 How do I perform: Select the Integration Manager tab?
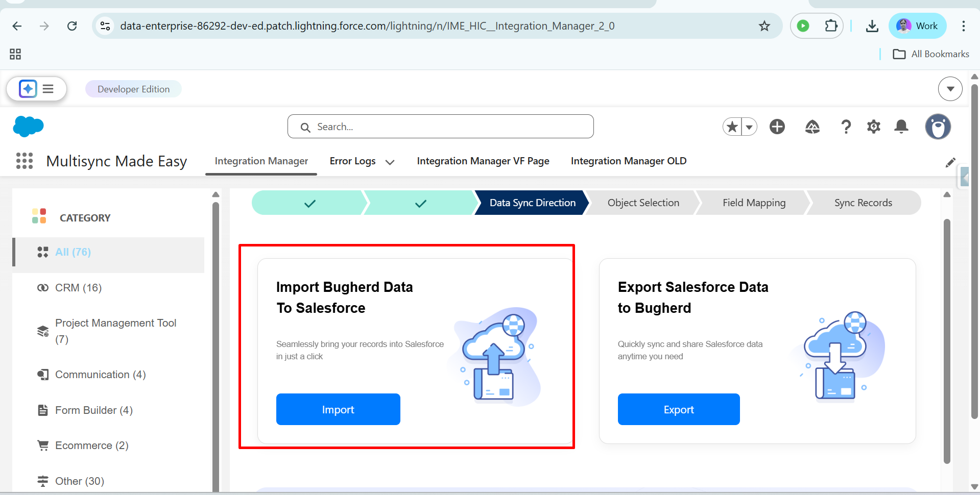click(x=261, y=161)
